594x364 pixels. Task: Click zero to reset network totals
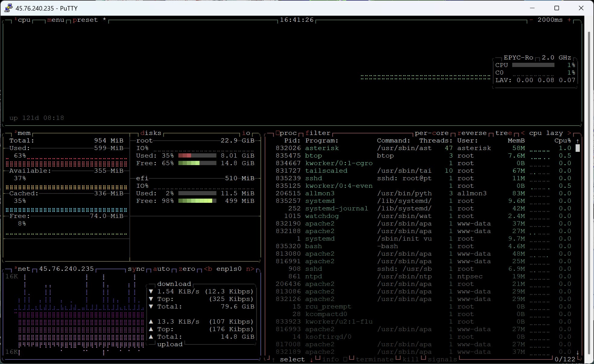pos(187,269)
